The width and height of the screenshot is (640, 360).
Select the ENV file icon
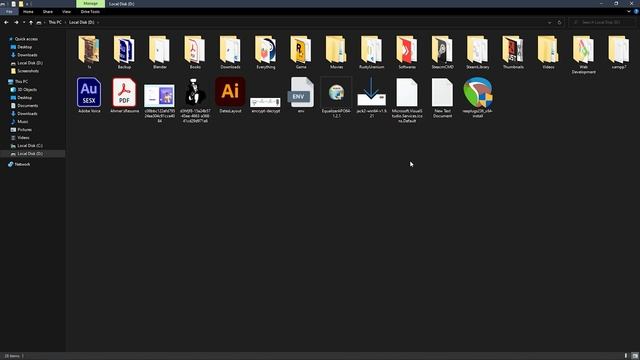(301, 95)
